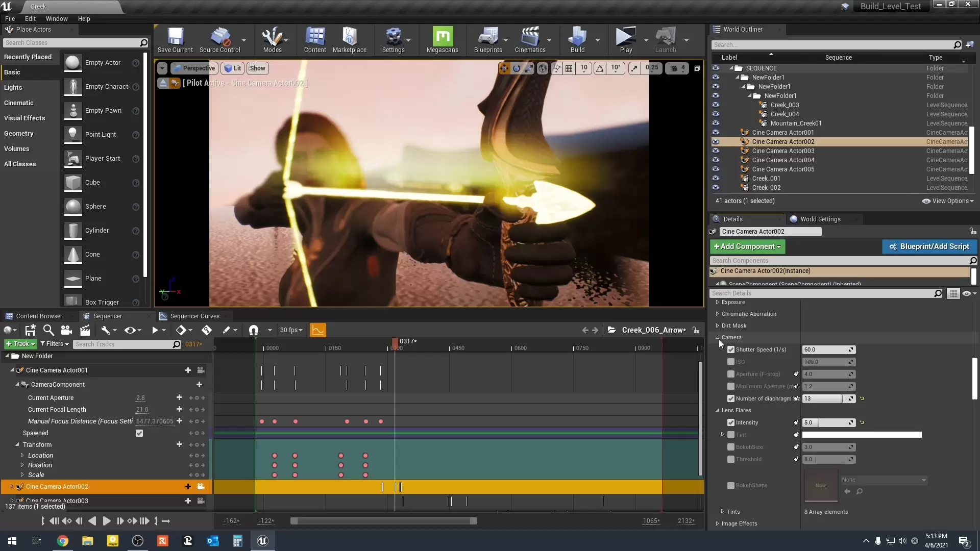Click the white Tint color bar

pos(862,435)
